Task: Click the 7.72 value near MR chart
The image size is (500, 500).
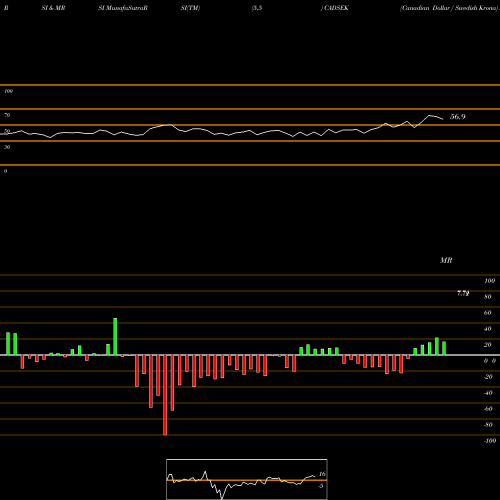Action: 463,293
